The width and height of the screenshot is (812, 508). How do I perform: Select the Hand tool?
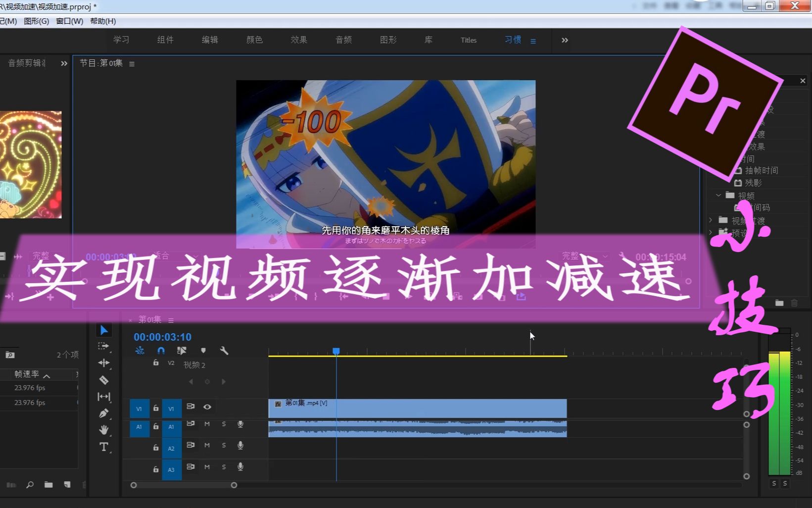103,430
